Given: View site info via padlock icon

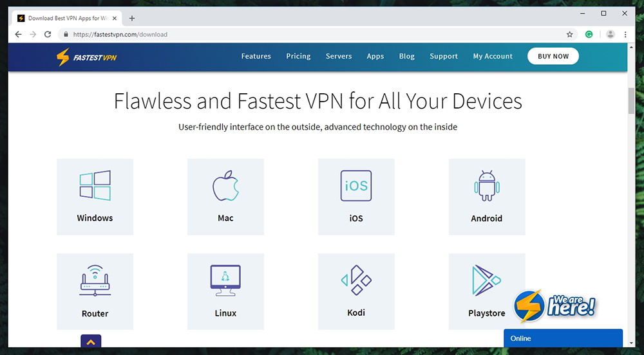Looking at the screenshot, I should pos(66,35).
